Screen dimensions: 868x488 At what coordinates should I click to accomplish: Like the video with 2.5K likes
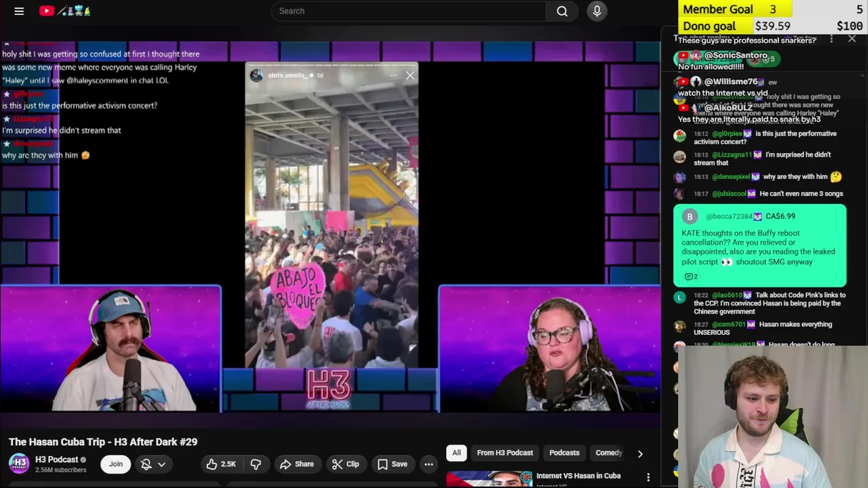[221, 464]
